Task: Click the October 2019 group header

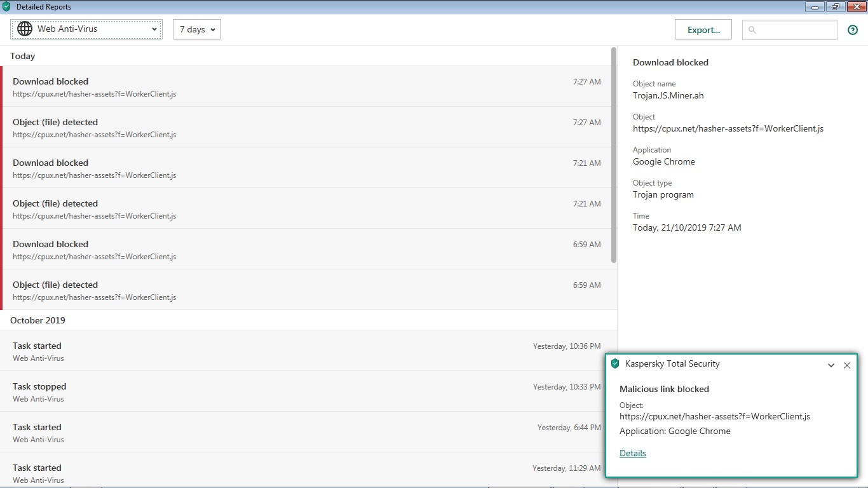Action: [x=37, y=320]
